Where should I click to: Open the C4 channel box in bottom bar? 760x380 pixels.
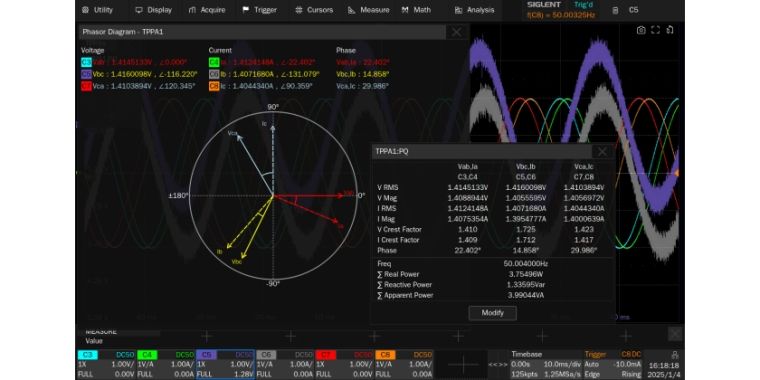[x=166, y=364]
